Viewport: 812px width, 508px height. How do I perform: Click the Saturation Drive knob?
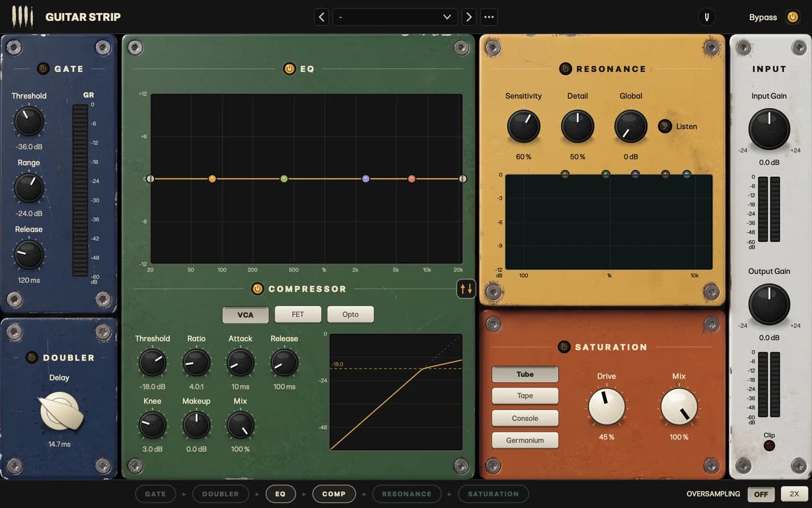(607, 407)
